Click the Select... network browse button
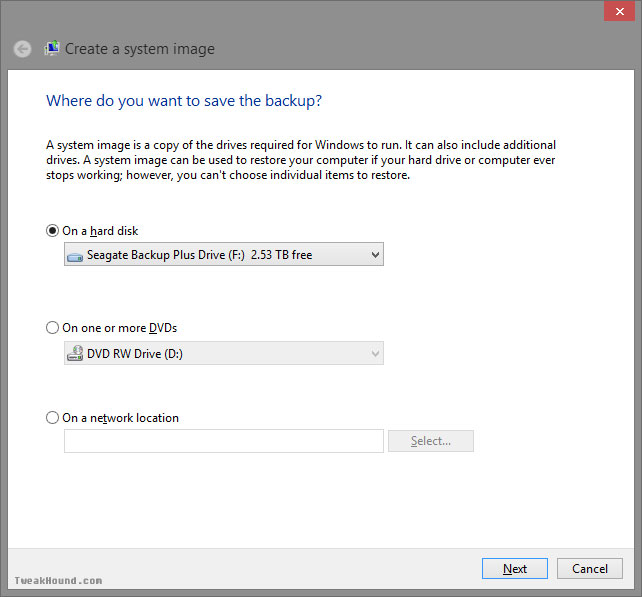The height and width of the screenshot is (597, 642). pos(431,441)
